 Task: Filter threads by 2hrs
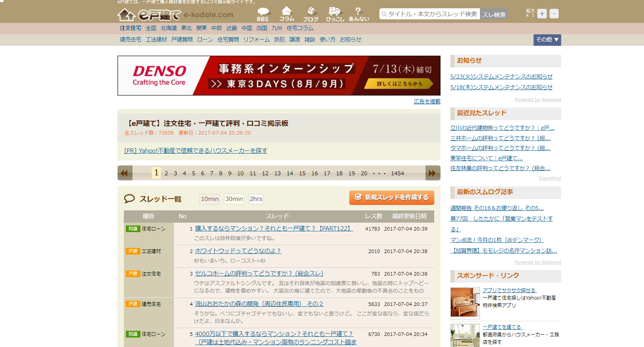pyautogui.click(x=256, y=199)
